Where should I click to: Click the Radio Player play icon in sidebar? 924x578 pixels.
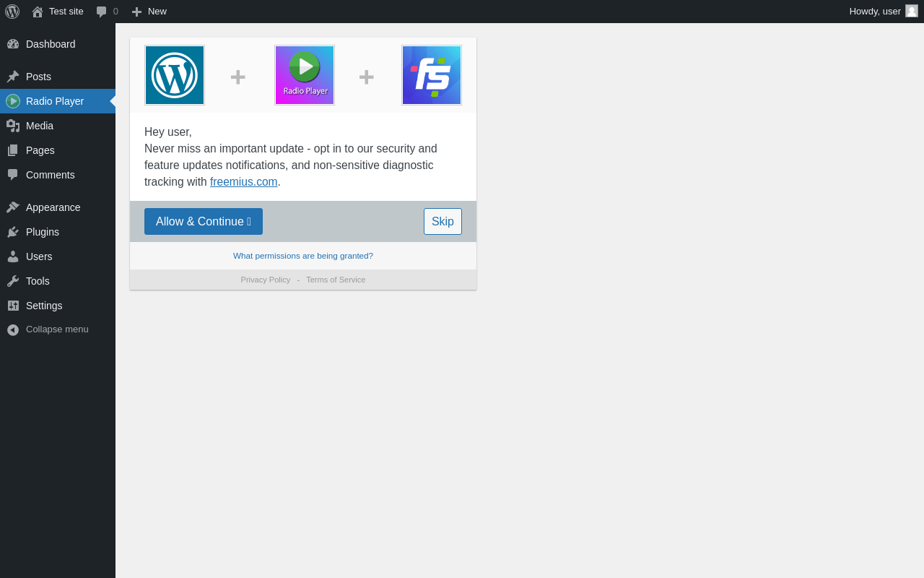[x=13, y=101]
